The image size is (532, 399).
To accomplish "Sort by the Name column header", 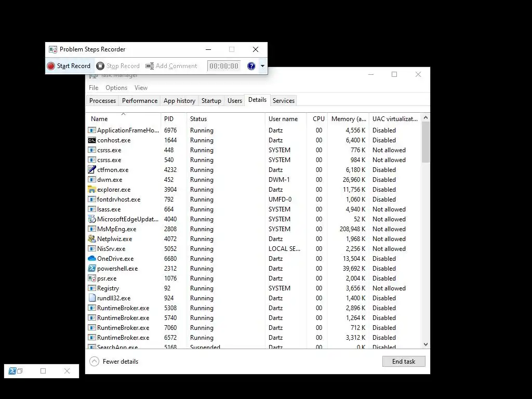I will click(x=123, y=119).
